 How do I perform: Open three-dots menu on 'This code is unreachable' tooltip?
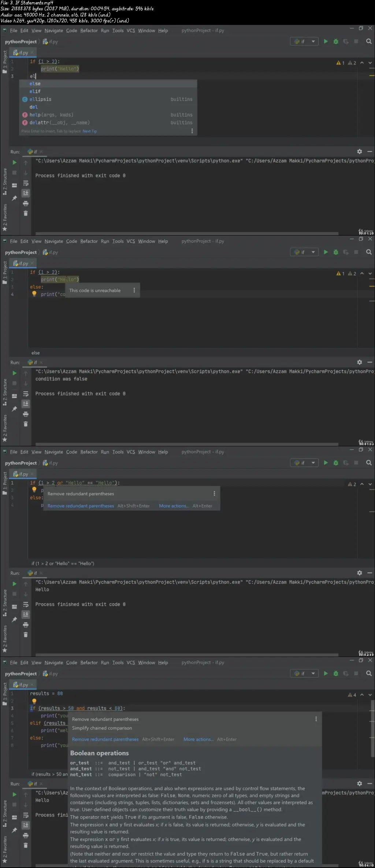click(x=134, y=290)
